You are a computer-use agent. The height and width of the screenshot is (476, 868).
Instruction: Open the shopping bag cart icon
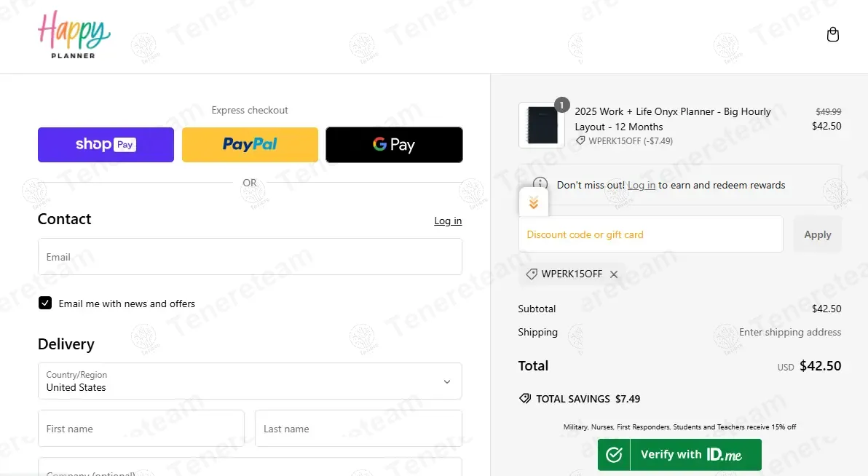(833, 35)
